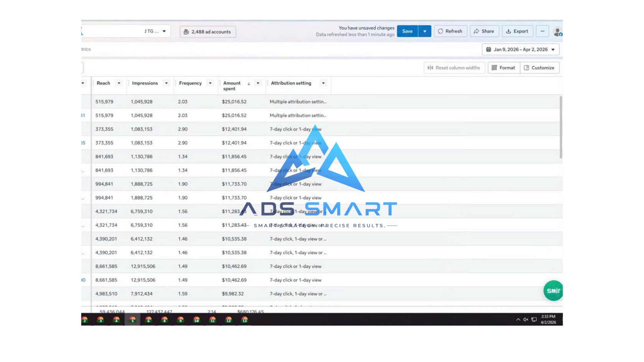
Task: Open the user profile avatar
Action: point(558,32)
